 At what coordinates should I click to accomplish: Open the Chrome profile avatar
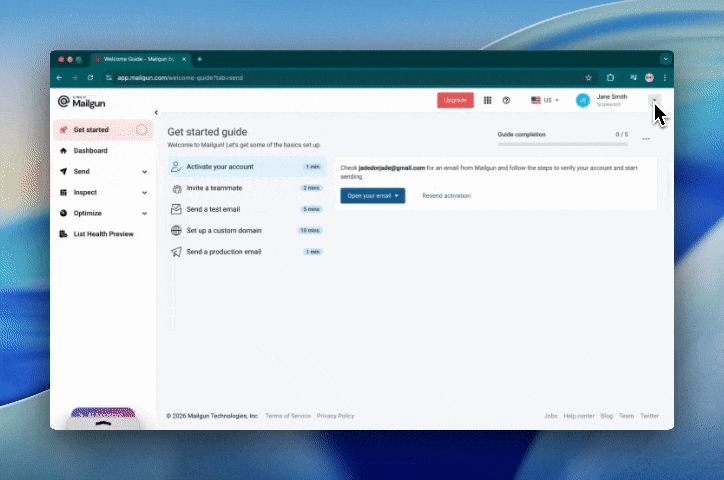point(650,78)
